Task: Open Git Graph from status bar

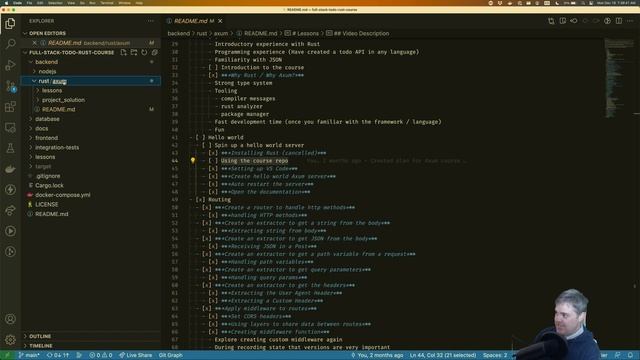Action: (x=171, y=355)
